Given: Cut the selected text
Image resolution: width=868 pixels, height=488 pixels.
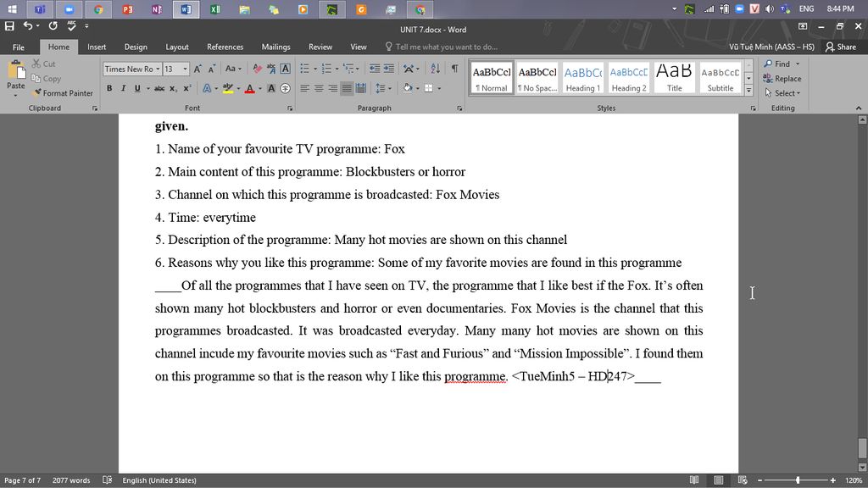Looking at the screenshot, I should [44, 64].
